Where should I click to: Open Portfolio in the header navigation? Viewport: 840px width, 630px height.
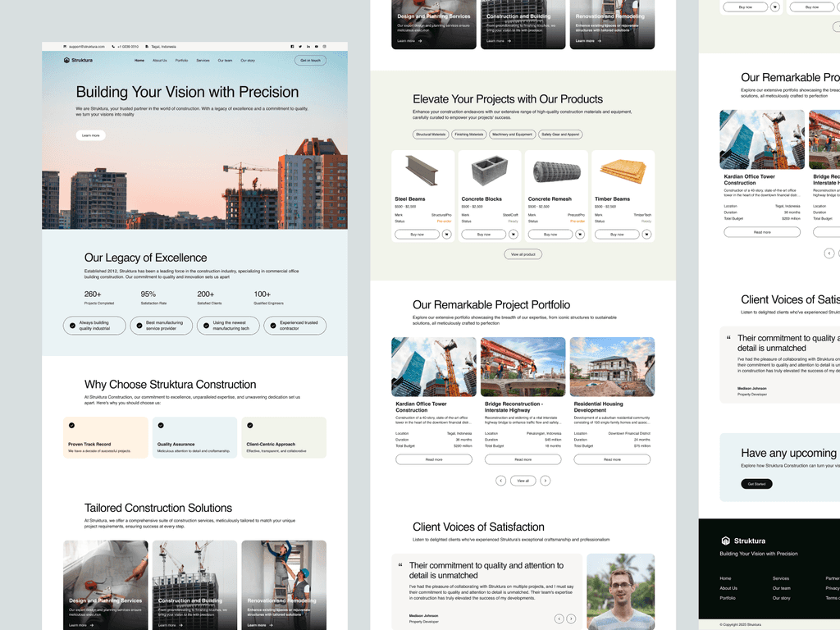[x=181, y=61]
